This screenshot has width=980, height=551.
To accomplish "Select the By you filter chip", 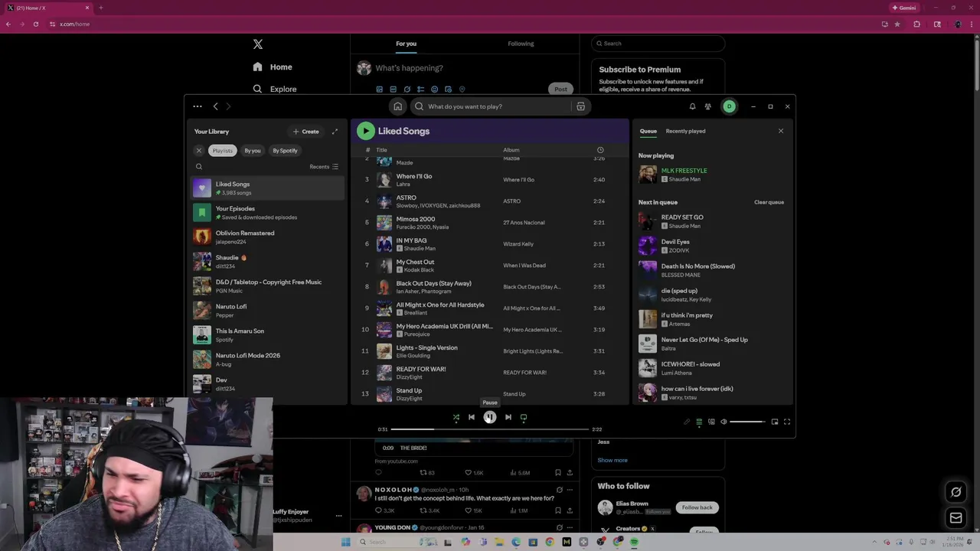I will coord(253,151).
